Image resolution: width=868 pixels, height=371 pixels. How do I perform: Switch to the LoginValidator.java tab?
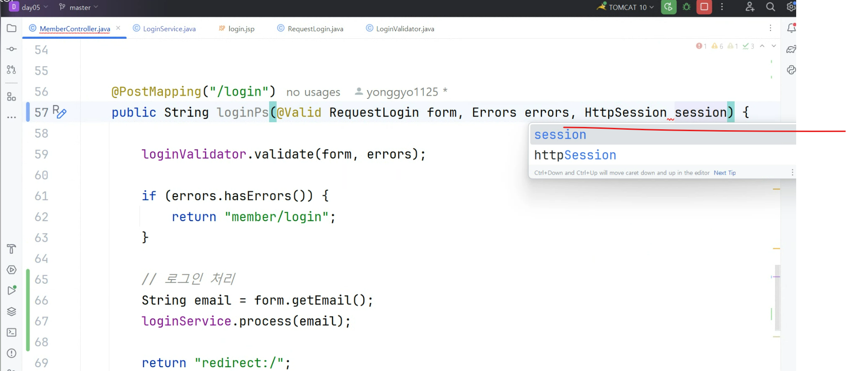(400, 28)
